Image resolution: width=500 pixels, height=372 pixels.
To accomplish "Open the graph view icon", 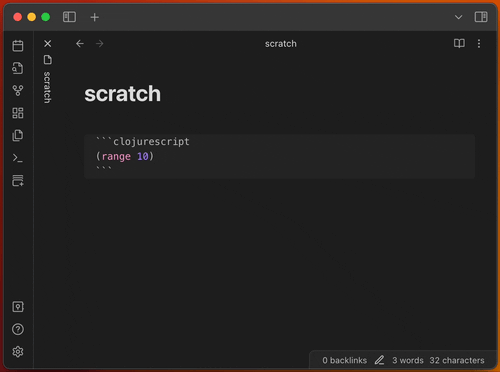I will (18, 90).
